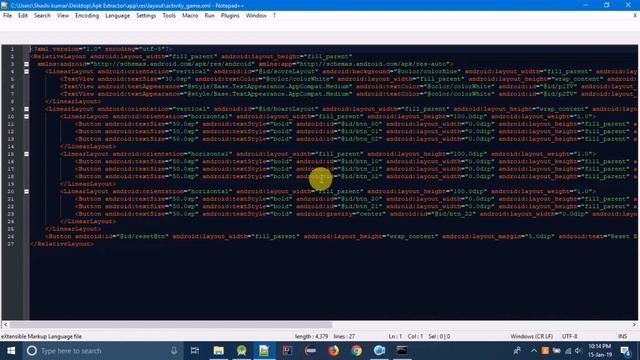Open the Tools menu
This screenshot has width=640, height=360.
(x=169, y=16)
